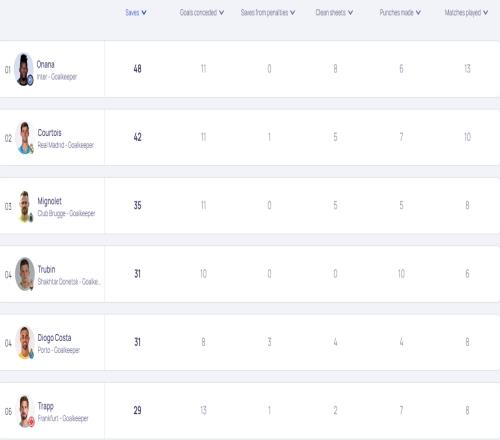Sort by Punches made column

click(x=400, y=13)
